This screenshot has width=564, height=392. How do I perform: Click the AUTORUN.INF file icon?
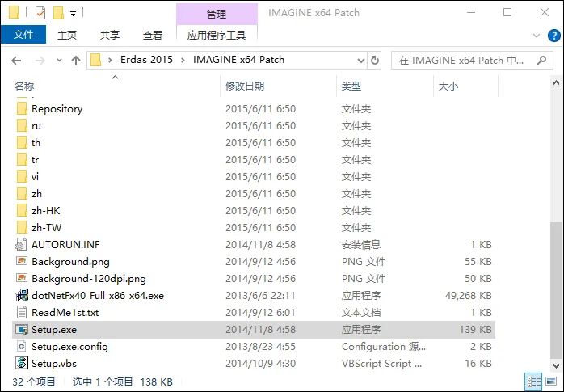(21, 245)
